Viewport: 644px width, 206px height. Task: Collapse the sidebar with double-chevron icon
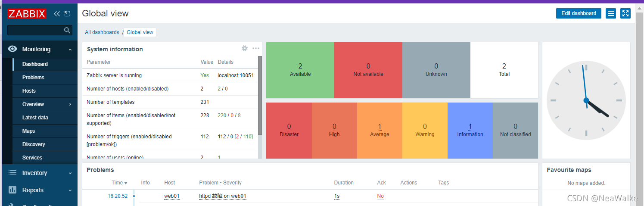[57, 14]
